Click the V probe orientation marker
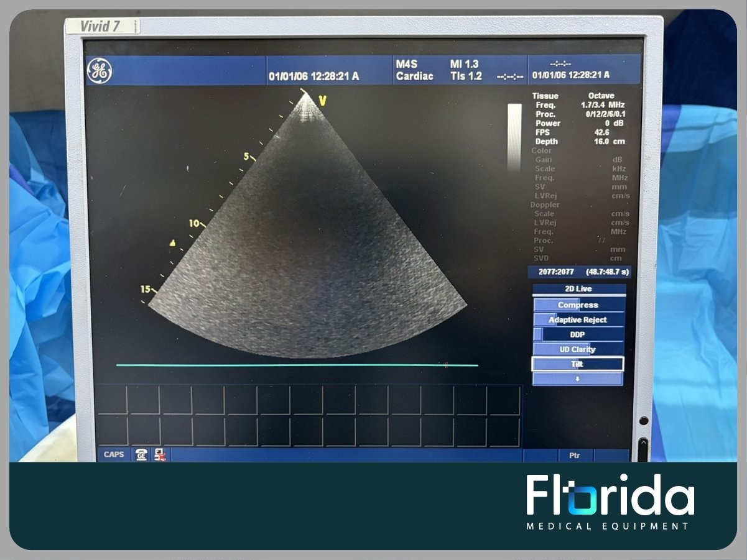Image resolution: width=747 pixels, height=560 pixels. click(322, 101)
